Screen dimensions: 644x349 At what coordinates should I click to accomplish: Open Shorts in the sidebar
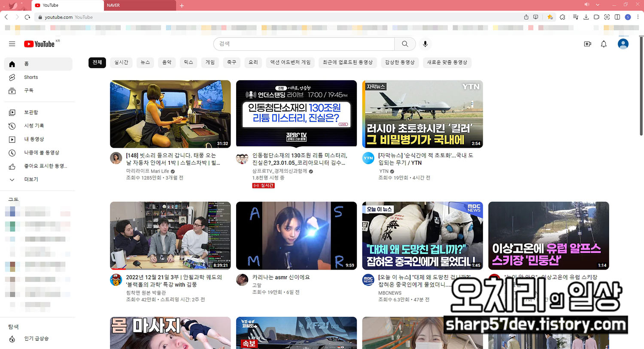[38, 77]
